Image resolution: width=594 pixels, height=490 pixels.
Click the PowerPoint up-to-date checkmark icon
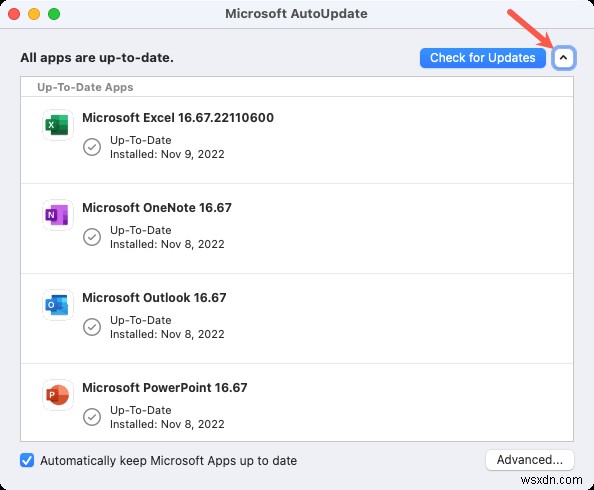[x=92, y=417]
